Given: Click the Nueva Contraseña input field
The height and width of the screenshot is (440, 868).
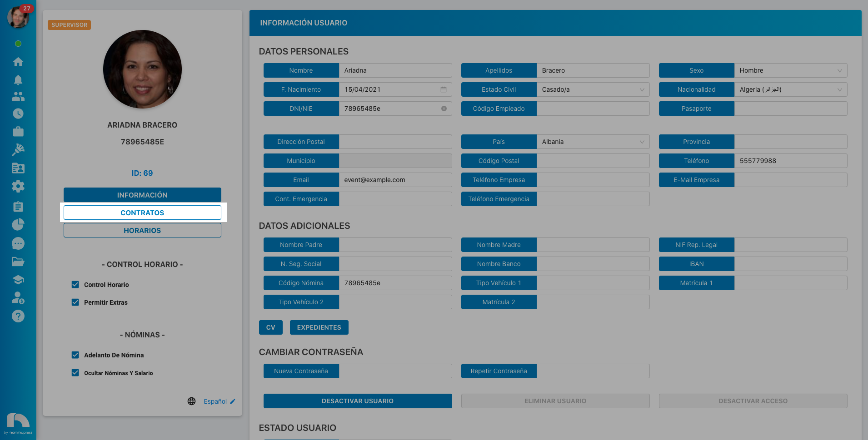Looking at the screenshot, I should pos(395,371).
